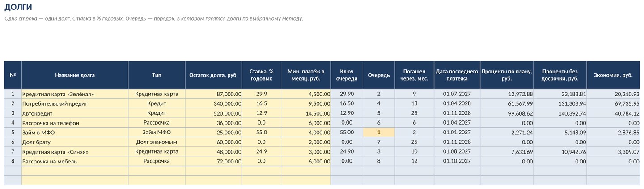Viewport: 644px width, 189px height.
Task: Select the interest value 140,392.74
Action: coord(560,113)
